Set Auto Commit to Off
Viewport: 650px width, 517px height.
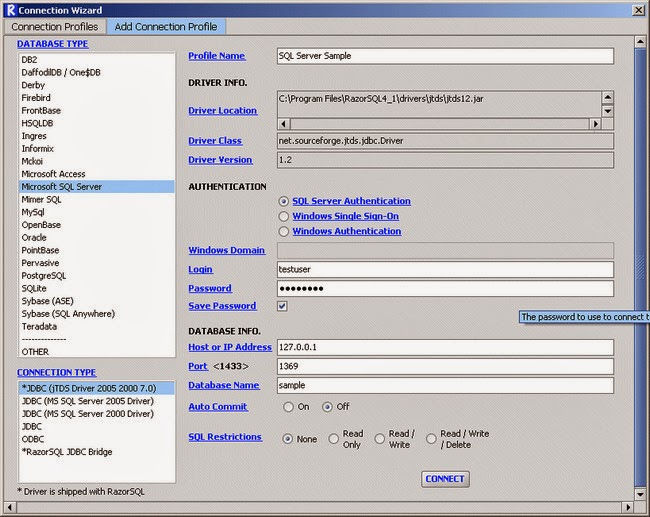[327, 407]
